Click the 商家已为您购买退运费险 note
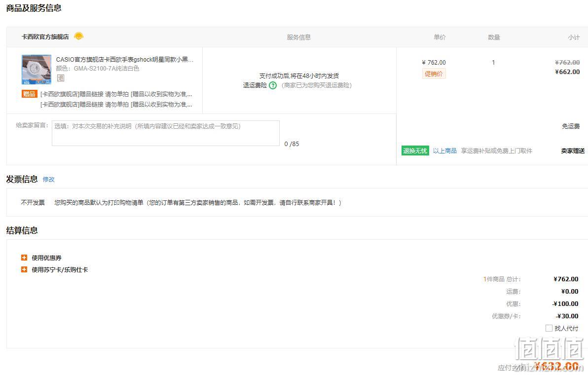 [x=317, y=85]
